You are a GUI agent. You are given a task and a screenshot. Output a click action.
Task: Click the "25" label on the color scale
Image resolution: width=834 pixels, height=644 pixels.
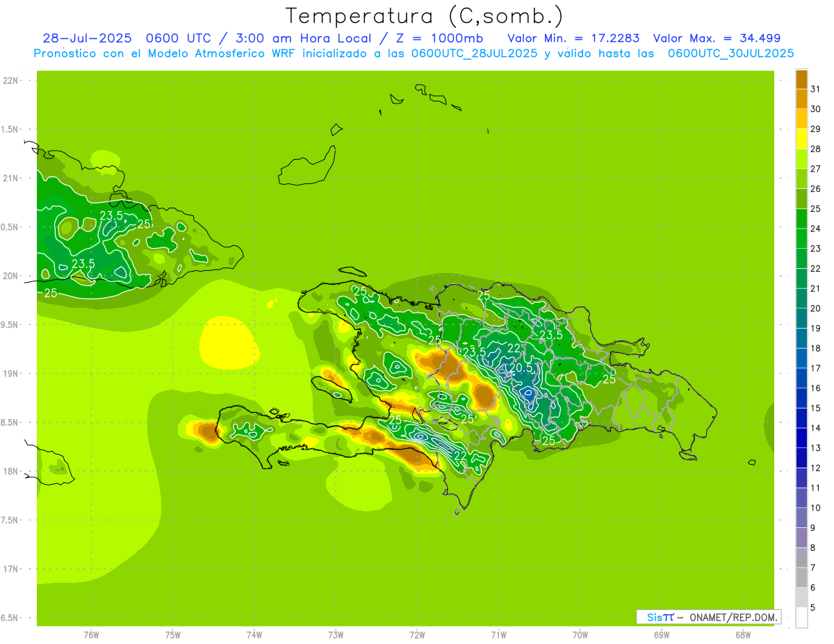pyautogui.click(x=815, y=208)
